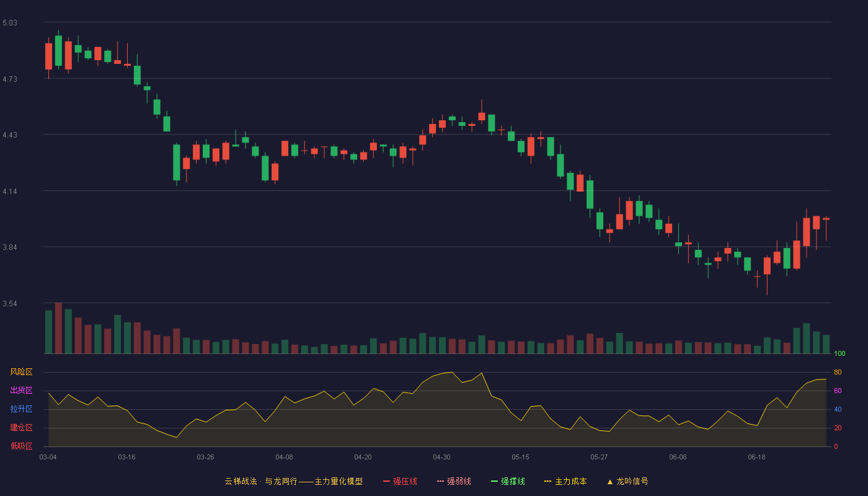Select the tallest volume bar at chart start
Image resolution: width=868 pixels, height=496 pixels.
coord(58,328)
